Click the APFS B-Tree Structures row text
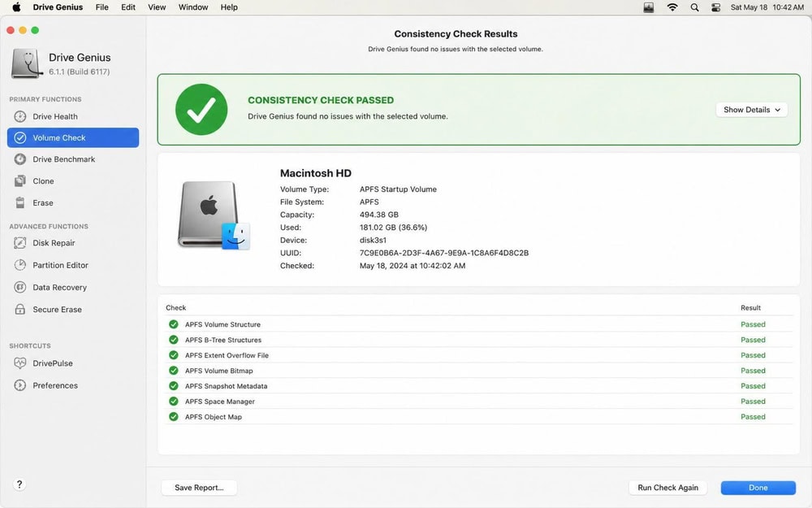 pyautogui.click(x=223, y=340)
